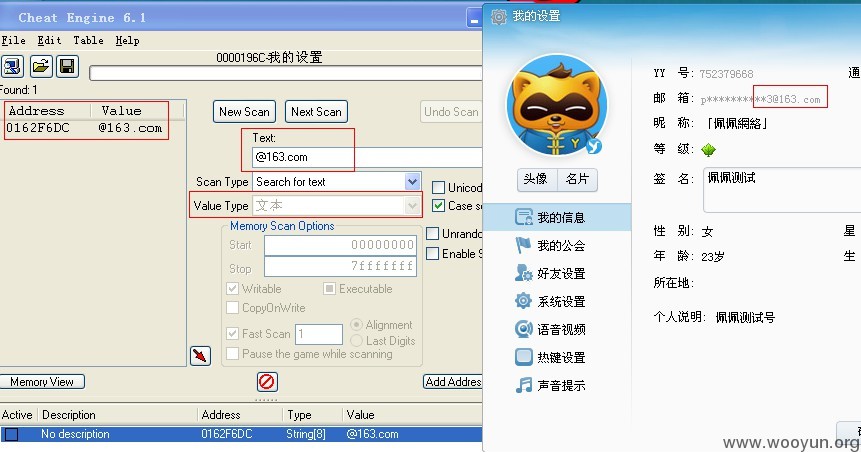861x452 pixels.
Task: Click the 热键设置 key icon
Action: coord(523,357)
